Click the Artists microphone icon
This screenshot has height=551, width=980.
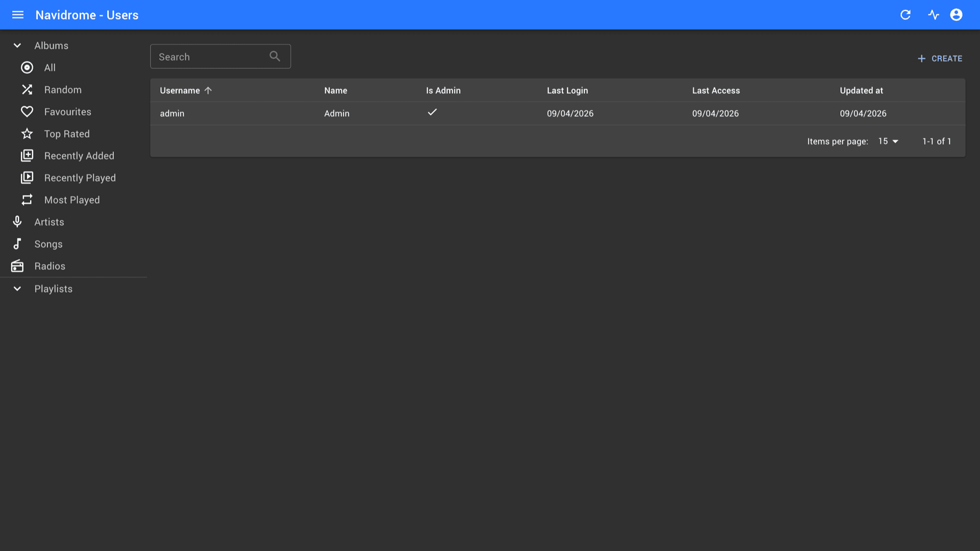point(17,222)
